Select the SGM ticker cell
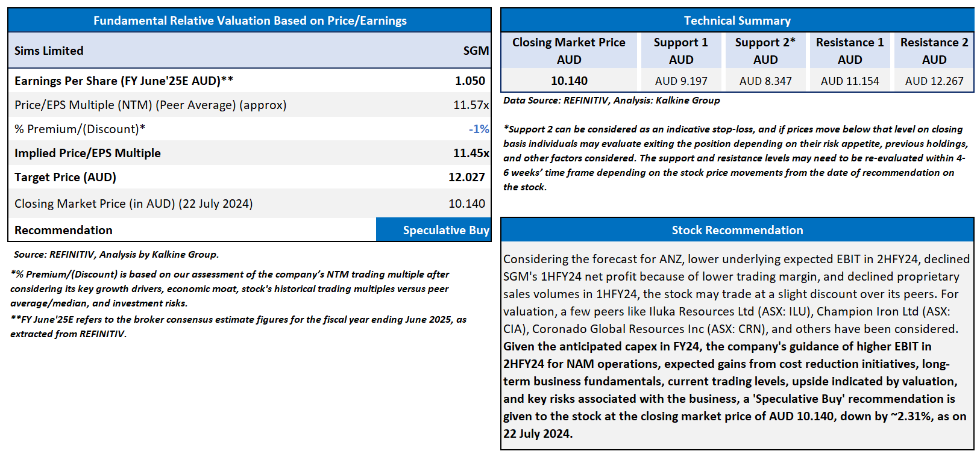This screenshot has width=980, height=457. (x=476, y=51)
